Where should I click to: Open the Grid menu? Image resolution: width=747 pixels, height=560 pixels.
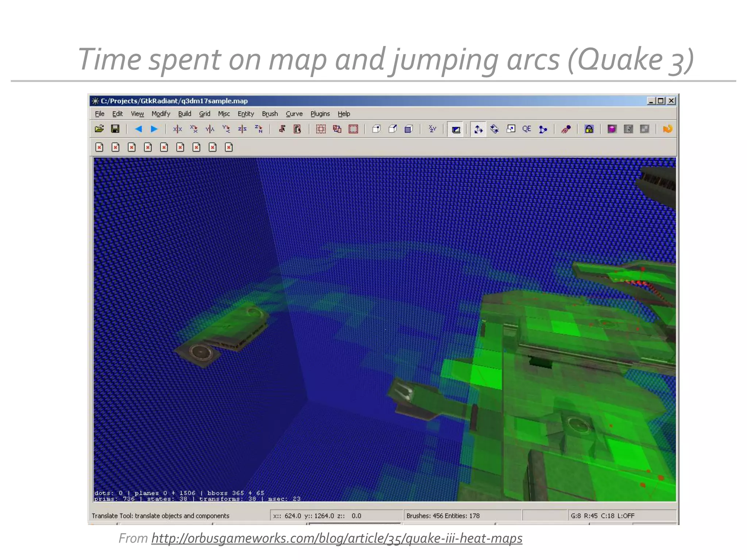point(205,114)
